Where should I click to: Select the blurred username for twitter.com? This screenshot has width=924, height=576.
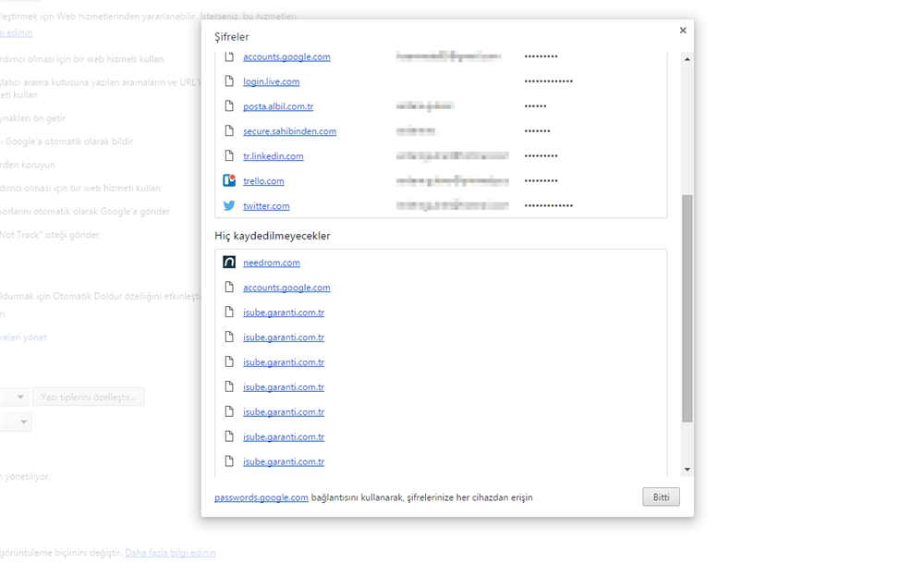(452, 206)
